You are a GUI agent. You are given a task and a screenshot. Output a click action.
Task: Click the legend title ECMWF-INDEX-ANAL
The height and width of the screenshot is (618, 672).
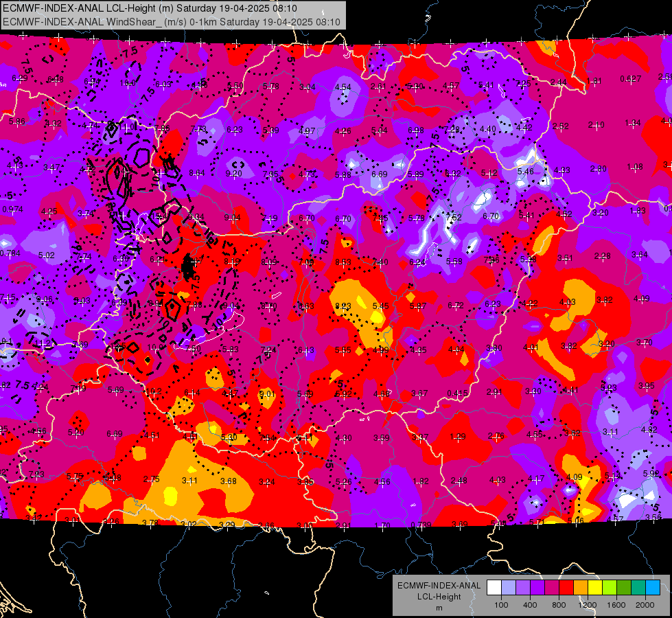point(439,586)
